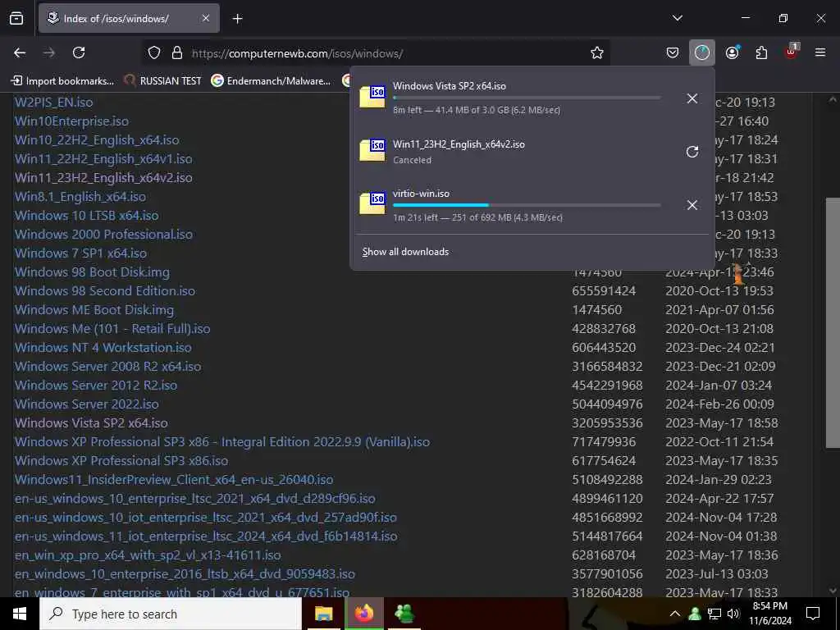Click the forward navigation arrow

pyautogui.click(x=48, y=52)
